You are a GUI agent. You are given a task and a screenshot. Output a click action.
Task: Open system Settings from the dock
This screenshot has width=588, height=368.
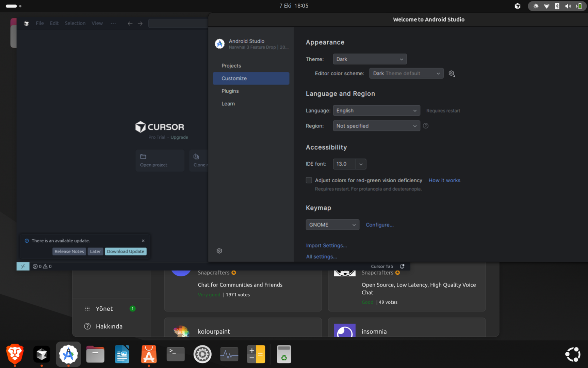click(x=202, y=354)
